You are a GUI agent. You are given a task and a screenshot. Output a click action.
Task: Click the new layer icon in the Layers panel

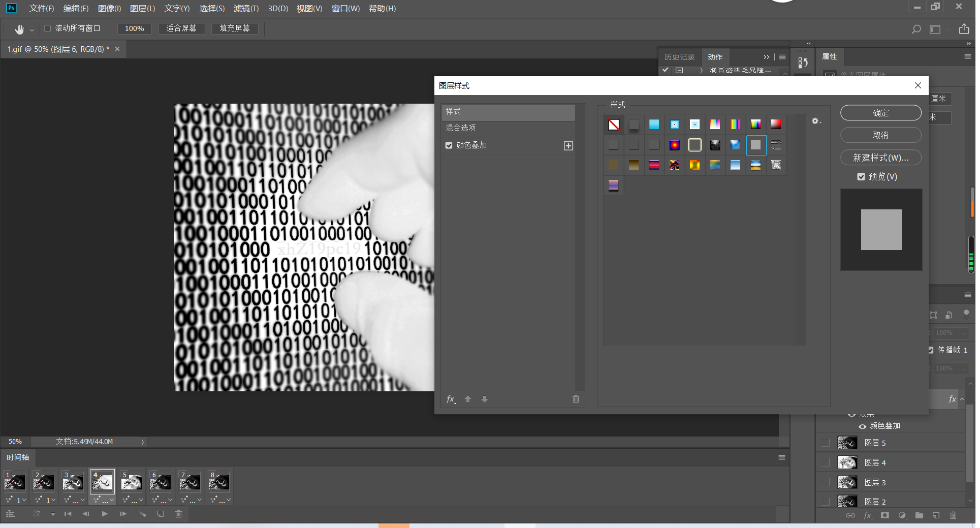tap(936, 515)
